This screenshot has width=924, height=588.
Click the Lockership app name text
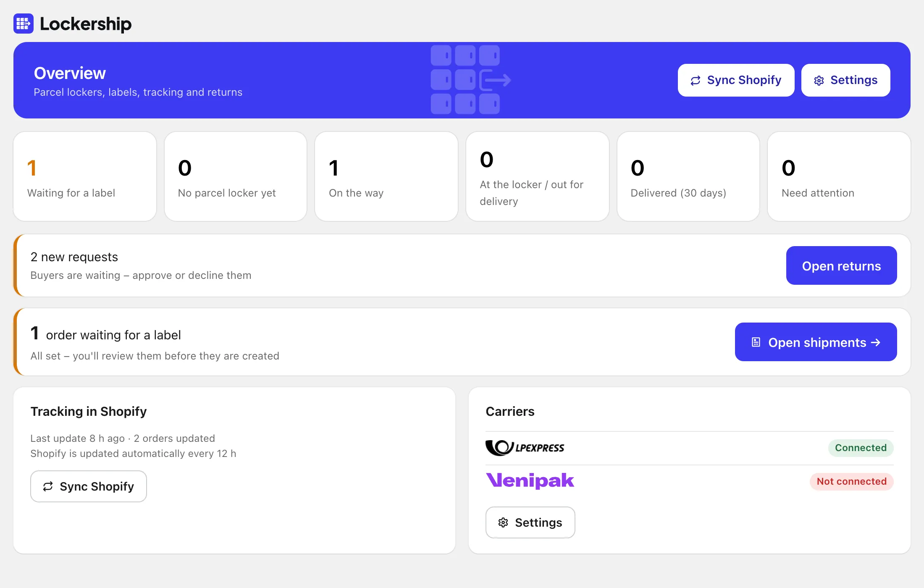pyautogui.click(x=86, y=24)
